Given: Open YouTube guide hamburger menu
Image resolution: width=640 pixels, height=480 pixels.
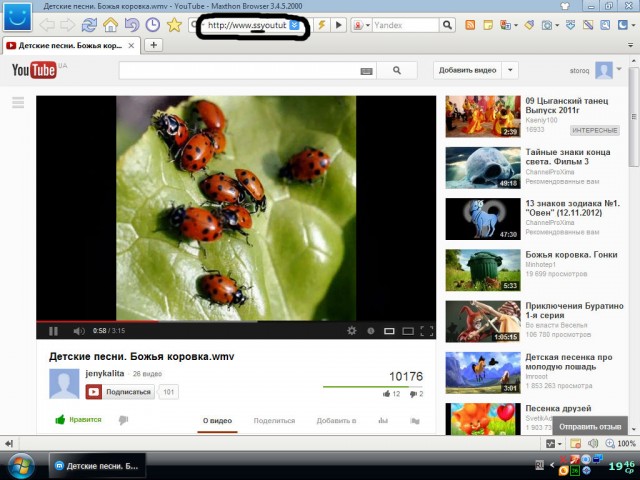Looking at the screenshot, I should coord(18,102).
